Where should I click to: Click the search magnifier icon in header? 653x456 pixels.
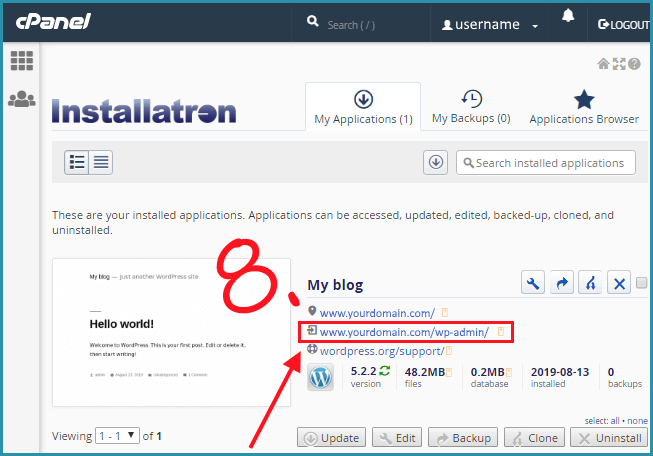coord(312,21)
